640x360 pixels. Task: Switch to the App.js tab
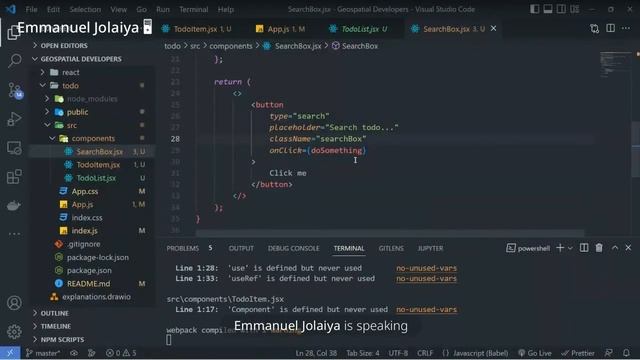coord(281,29)
